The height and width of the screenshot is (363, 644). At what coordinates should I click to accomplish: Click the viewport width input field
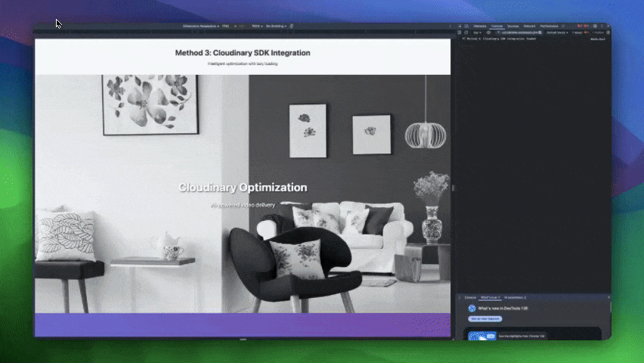click(x=225, y=26)
